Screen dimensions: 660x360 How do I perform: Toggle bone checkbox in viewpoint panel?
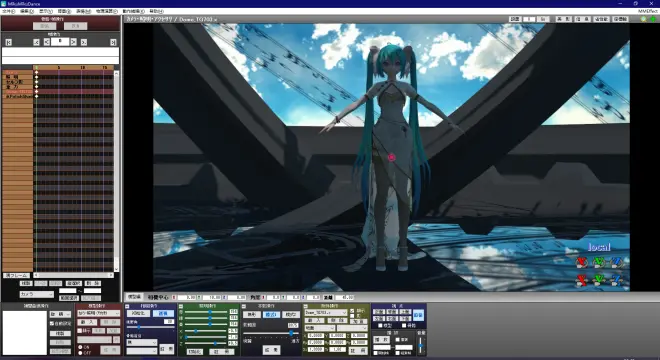point(404,326)
